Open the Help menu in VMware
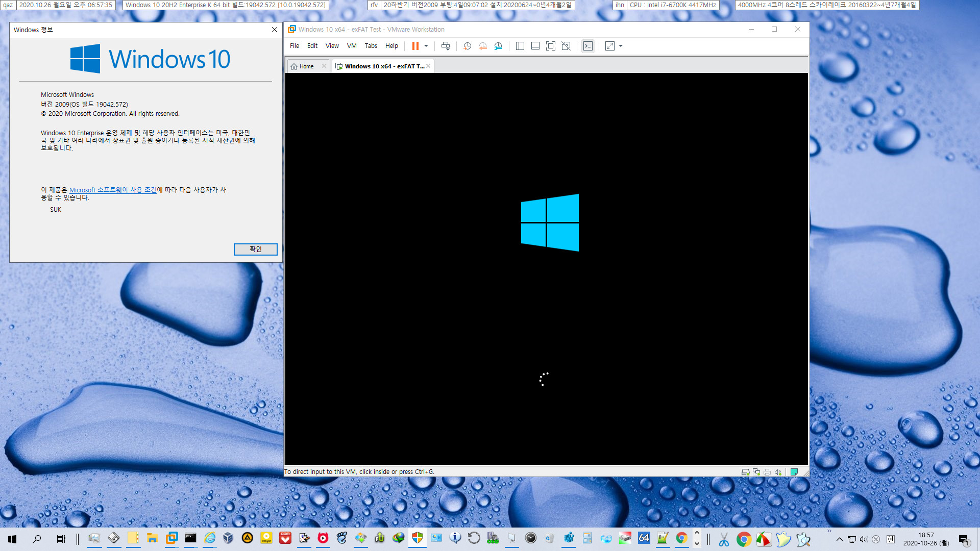Screen dimensions: 980x551 click(391, 46)
